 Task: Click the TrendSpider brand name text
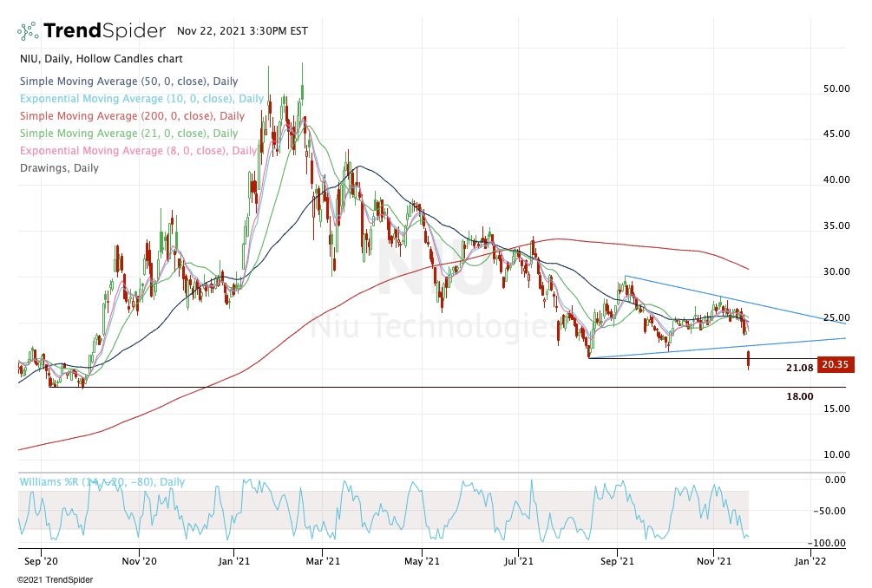coord(104,31)
